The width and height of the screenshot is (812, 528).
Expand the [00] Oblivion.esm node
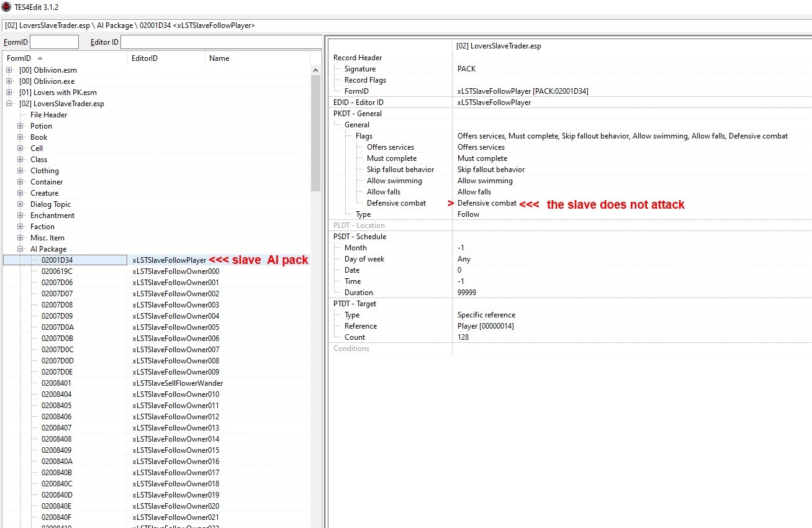9,70
